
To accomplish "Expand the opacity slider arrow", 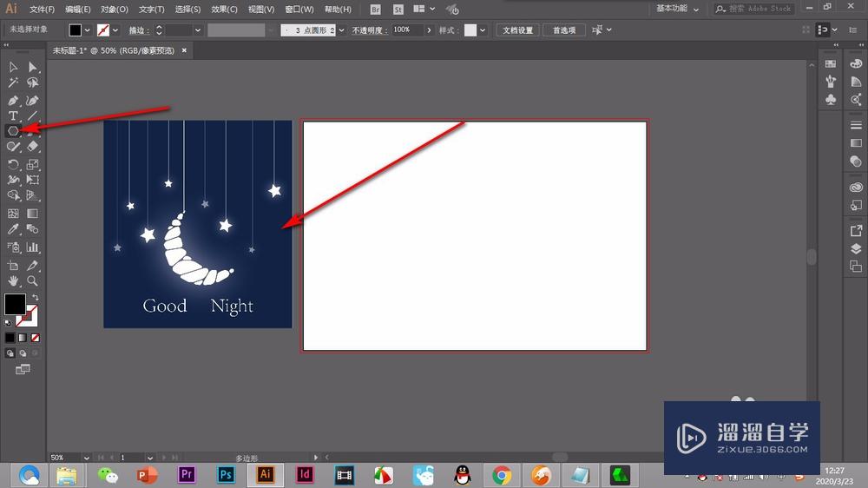I will (429, 30).
